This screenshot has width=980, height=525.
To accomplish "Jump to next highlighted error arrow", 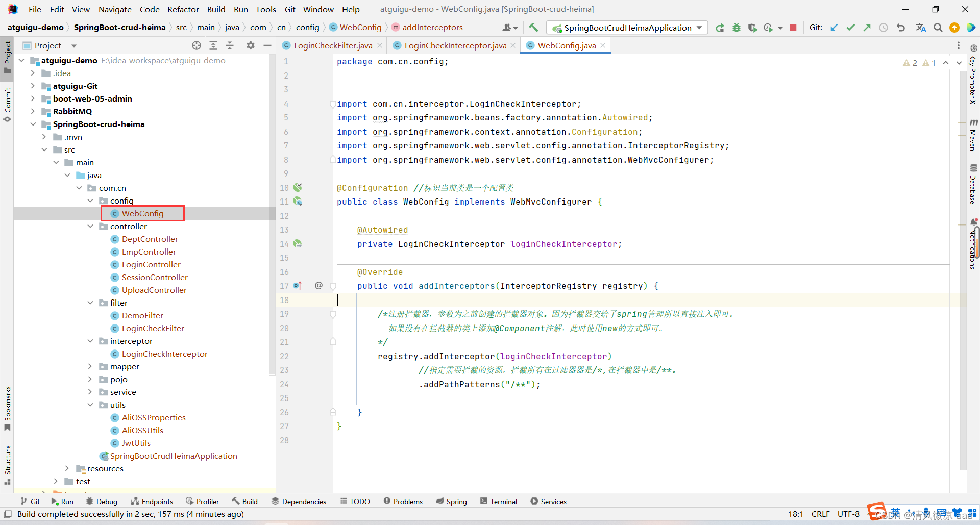I will (959, 63).
